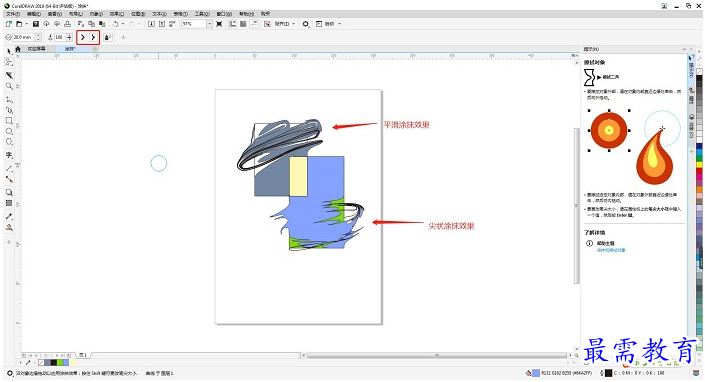Click the green swatch in right palette
Screen dimensions: 705x382
tap(700, 159)
